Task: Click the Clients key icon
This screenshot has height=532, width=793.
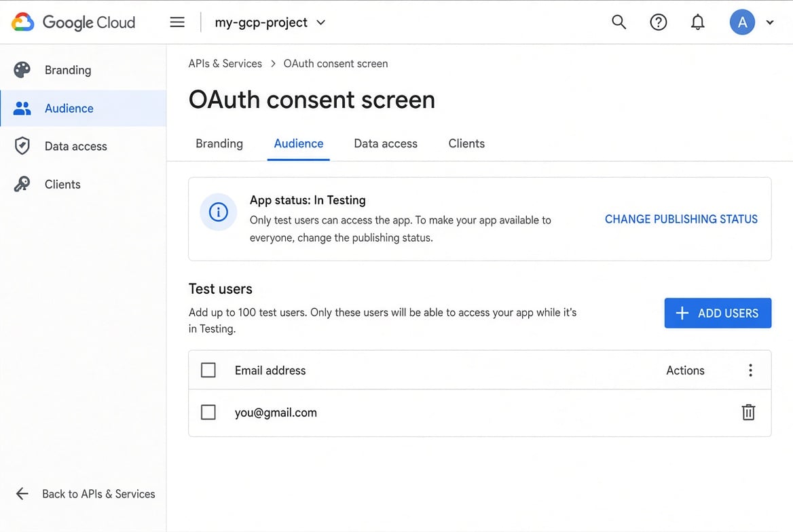Action: pos(22,184)
